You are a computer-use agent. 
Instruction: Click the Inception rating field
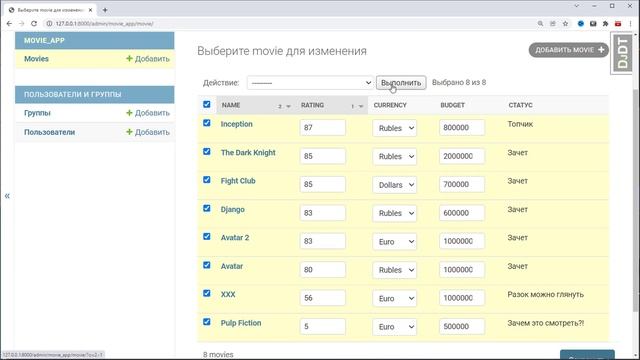(x=322, y=128)
